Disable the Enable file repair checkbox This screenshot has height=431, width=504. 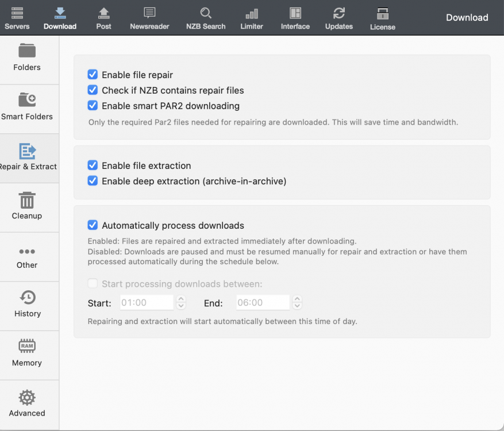(x=93, y=75)
